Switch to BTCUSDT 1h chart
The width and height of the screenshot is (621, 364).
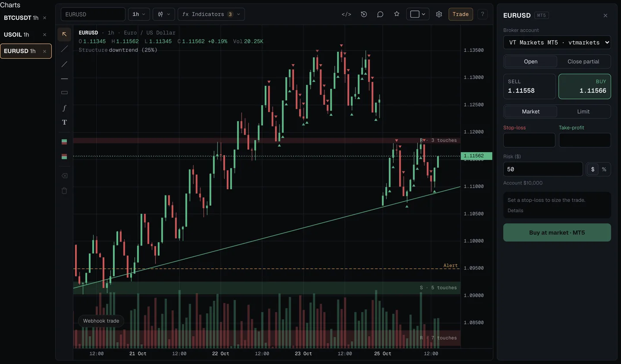tap(21, 18)
